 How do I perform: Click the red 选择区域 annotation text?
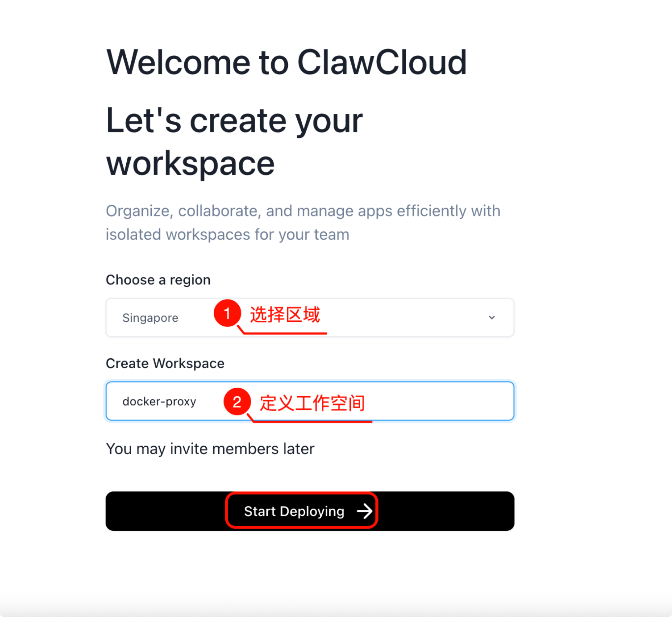[285, 315]
